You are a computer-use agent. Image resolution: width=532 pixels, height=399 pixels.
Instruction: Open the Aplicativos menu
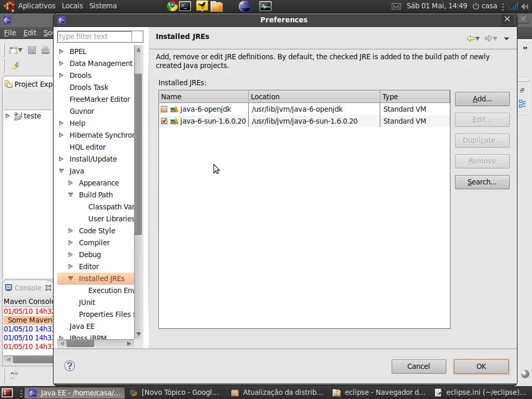point(37,6)
